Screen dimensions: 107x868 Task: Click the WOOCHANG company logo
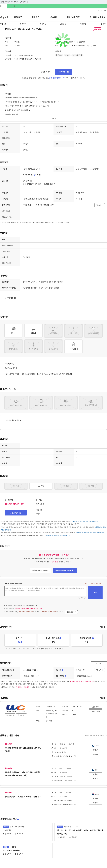[x=16, y=709]
